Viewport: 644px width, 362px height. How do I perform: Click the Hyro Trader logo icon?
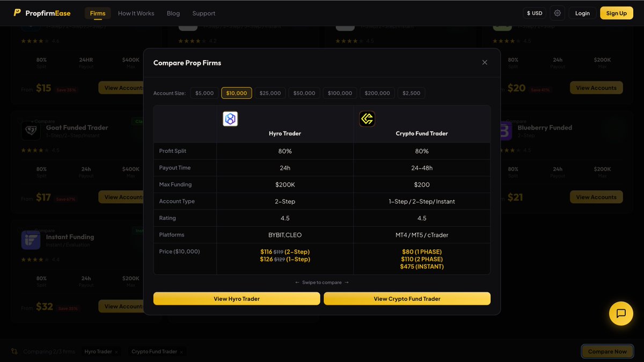(230, 119)
